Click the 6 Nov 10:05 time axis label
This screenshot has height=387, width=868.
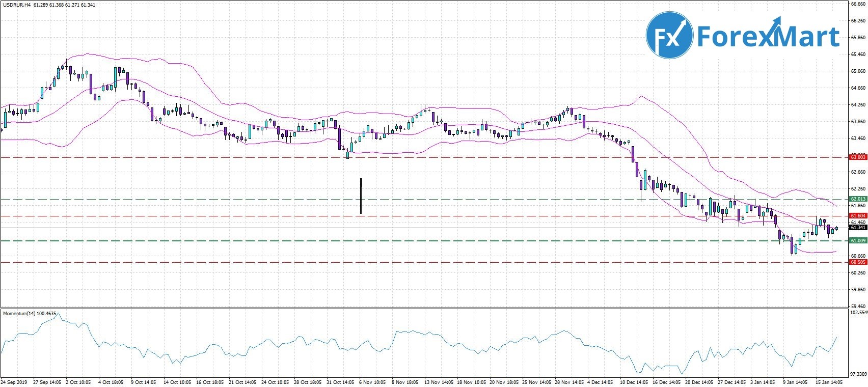pyautogui.click(x=374, y=381)
